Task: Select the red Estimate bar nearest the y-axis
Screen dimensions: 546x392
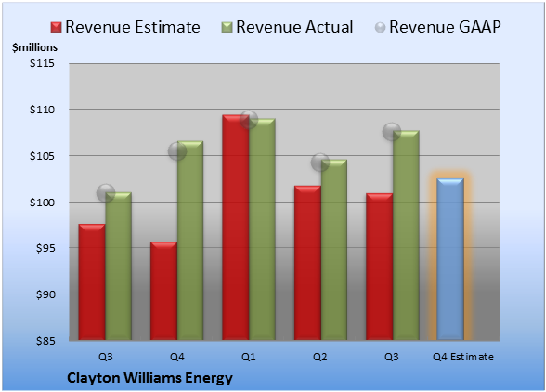Action: click(x=92, y=281)
